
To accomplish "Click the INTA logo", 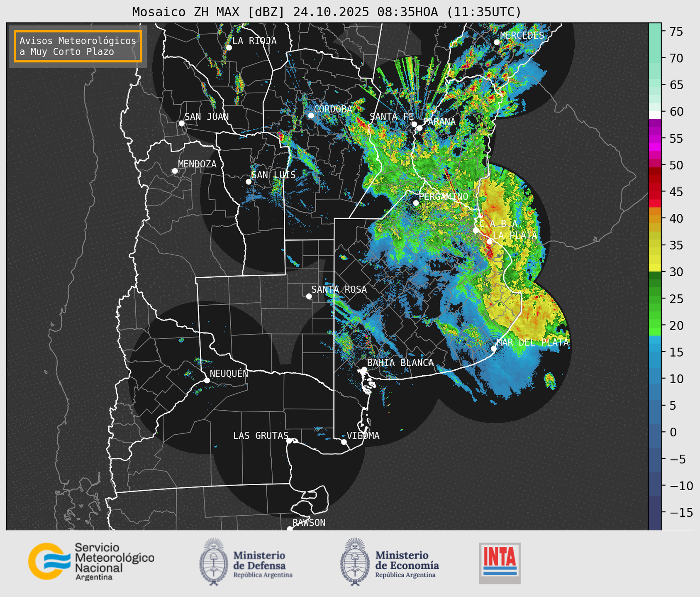I will point(500,563).
